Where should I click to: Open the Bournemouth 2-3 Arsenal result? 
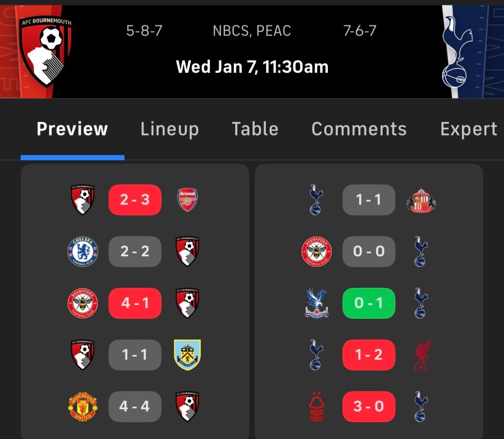(x=135, y=200)
